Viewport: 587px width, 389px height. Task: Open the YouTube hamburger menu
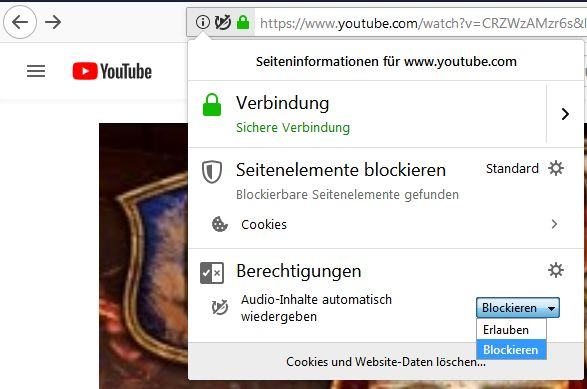tap(36, 71)
